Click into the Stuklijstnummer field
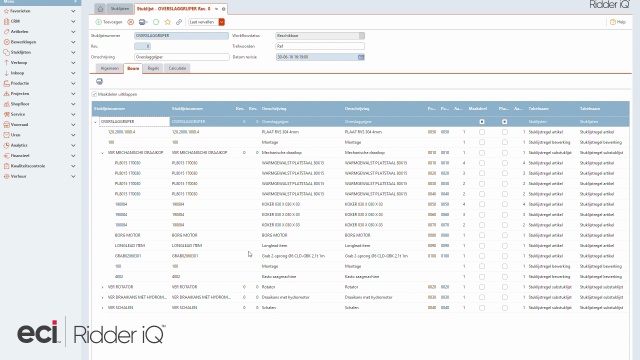This screenshot has height=360, width=640. point(181,36)
